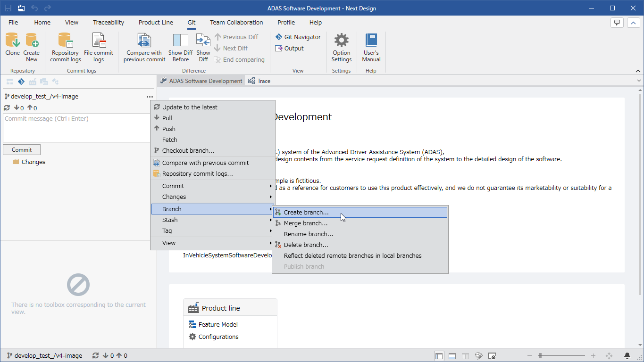Click the model navigator icon in the side panel
Image resolution: width=644 pixels, height=362 pixels.
(x=10, y=82)
